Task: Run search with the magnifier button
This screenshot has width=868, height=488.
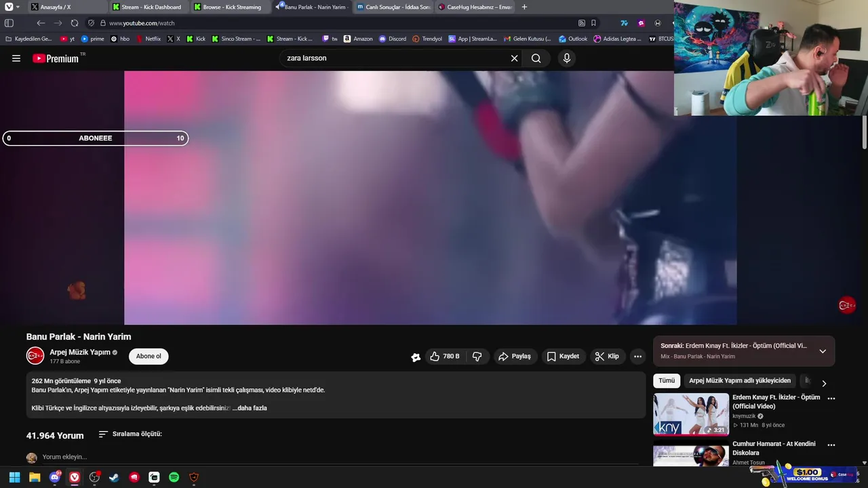Action: (536, 58)
